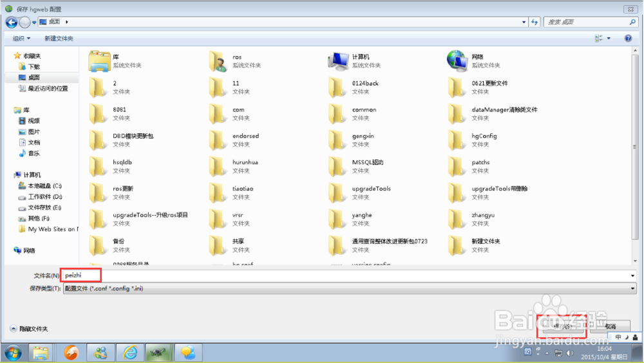Select 本地磁盘 (C:) drive

click(x=40, y=185)
